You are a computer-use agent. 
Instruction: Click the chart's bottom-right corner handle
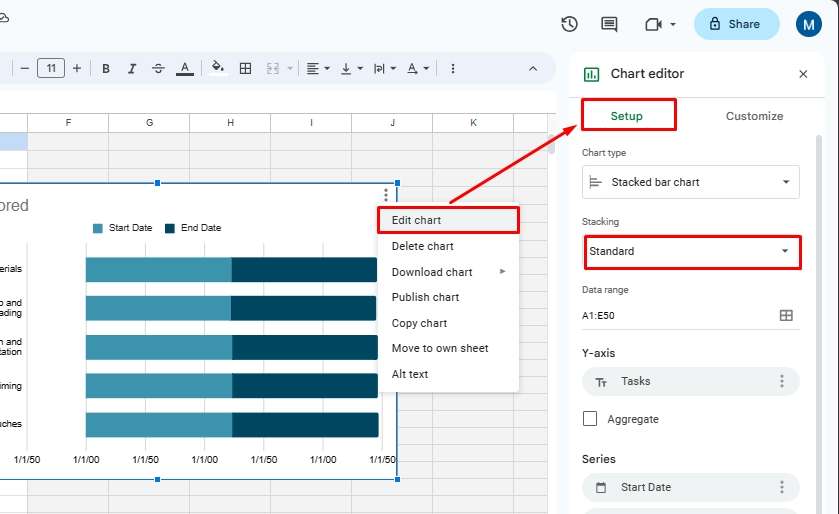click(397, 479)
